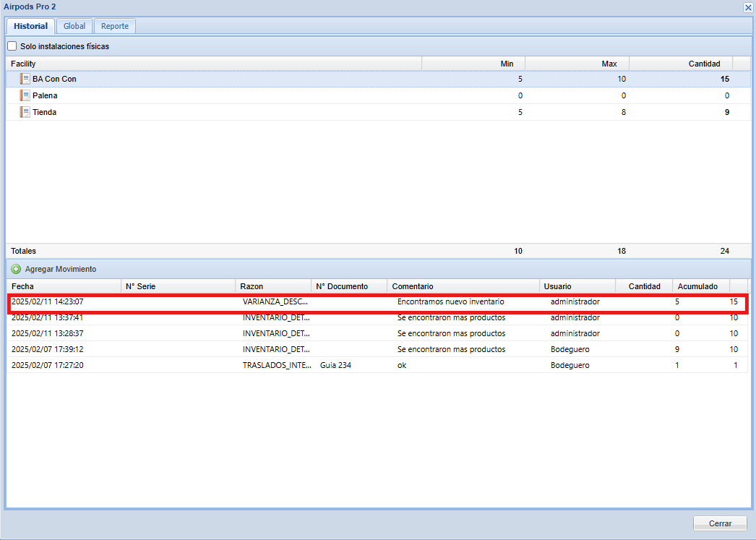Sort by the Facility column header

coord(214,64)
